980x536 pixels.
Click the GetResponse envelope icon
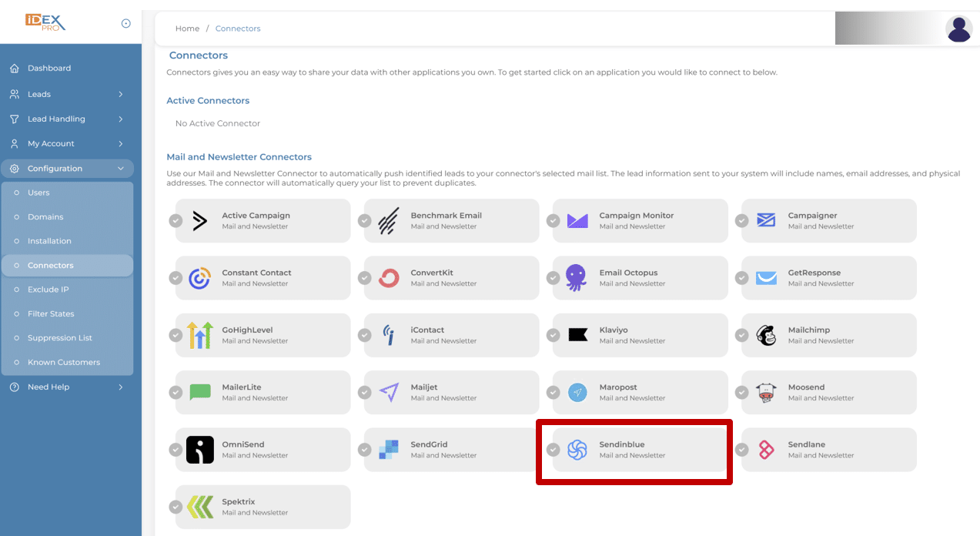tap(766, 278)
